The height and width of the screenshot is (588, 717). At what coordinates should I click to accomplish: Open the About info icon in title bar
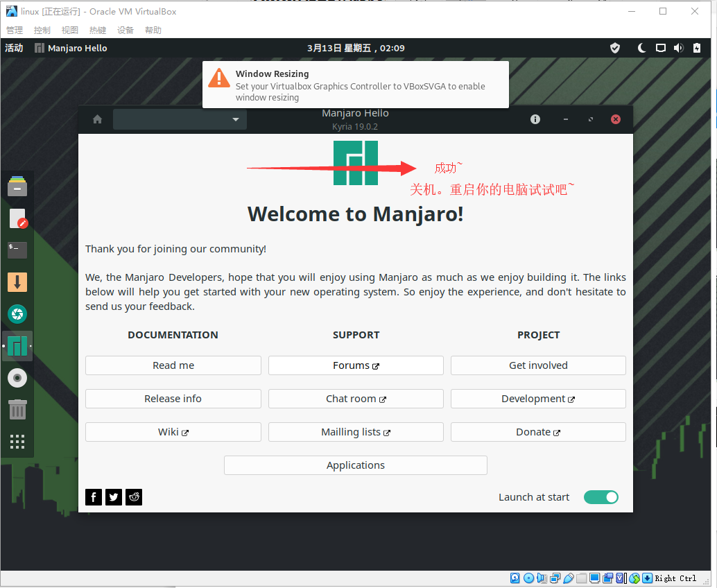(x=535, y=119)
